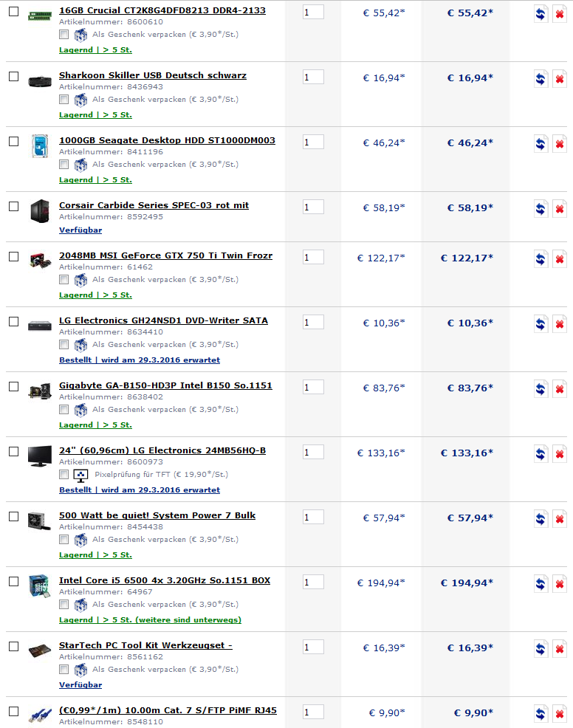
Task: Edit quantity field for Seagate HDD
Action: point(313,142)
